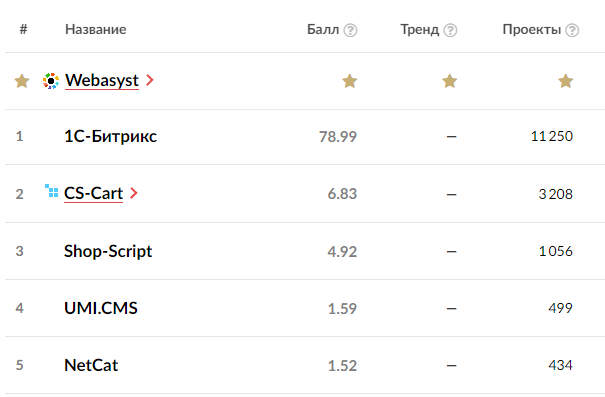The width and height of the screenshot is (605, 397).
Task: Click the help icon next to Тренд
Action: [x=450, y=30]
